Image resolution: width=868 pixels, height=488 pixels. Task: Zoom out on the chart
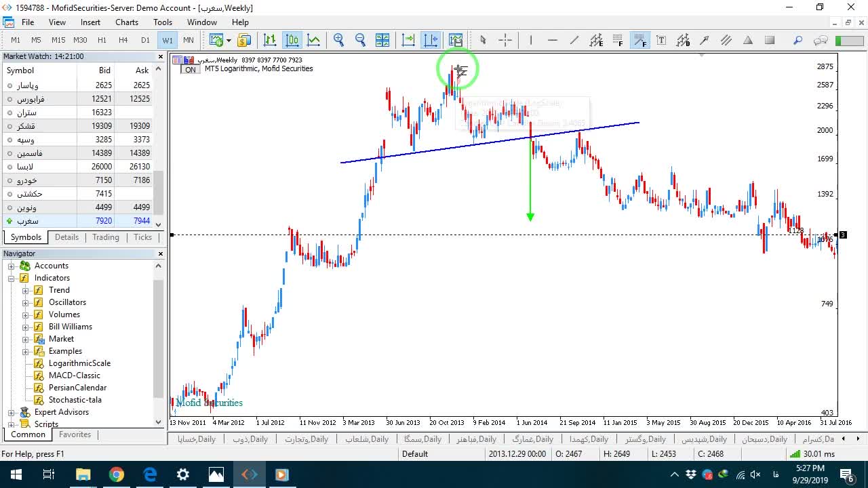point(361,40)
